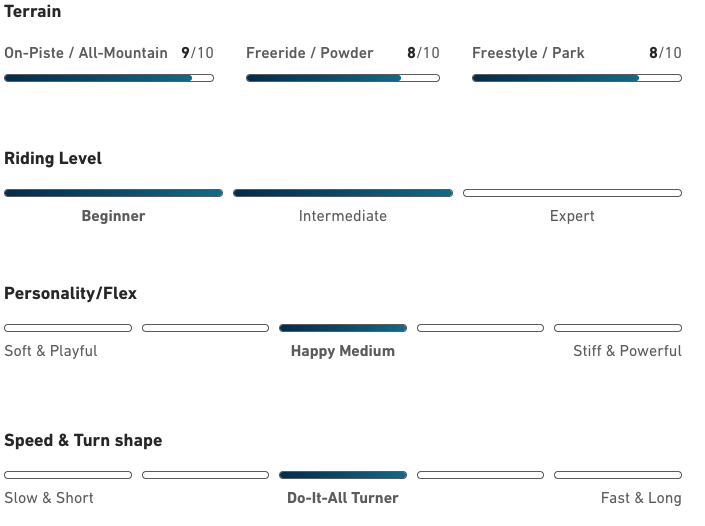The width and height of the screenshot is (705, 526).
Task: Click the Personality/Flex heading
Action: tap(70, 293)
